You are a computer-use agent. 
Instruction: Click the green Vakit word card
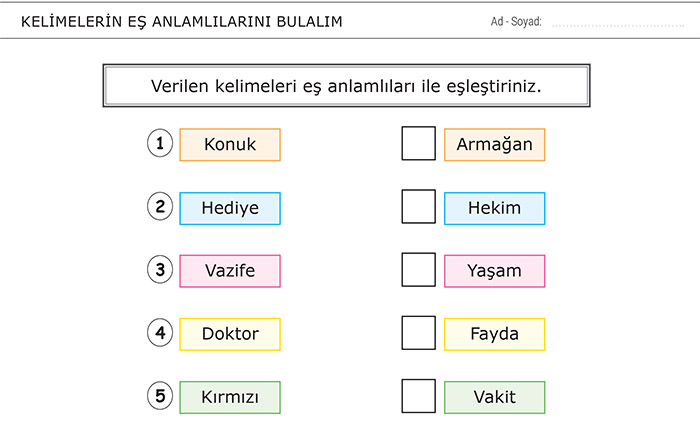[x=495, y=397]
